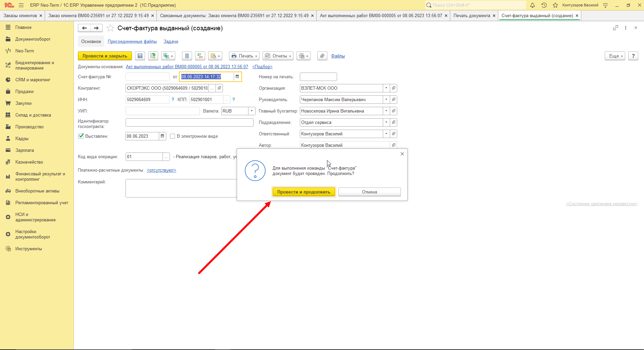
Task: Expand the Валюта RUB dropdown
Action: click(x=252, y=111)
